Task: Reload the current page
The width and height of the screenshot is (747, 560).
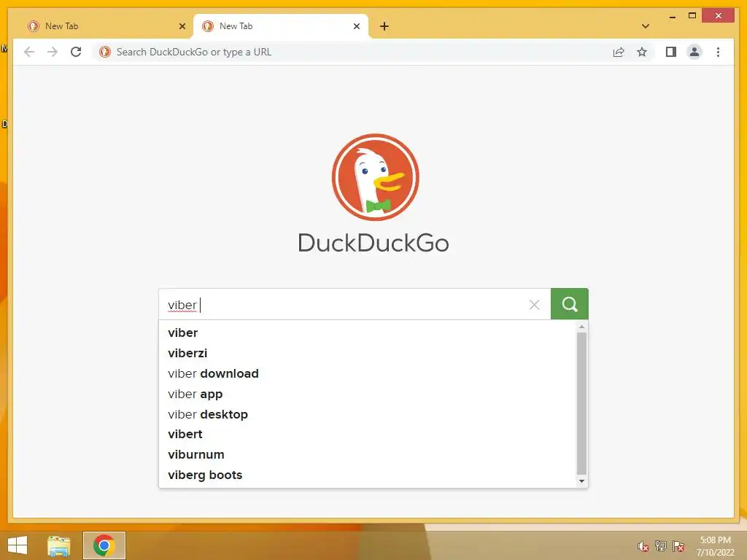Action: (76, 52)
